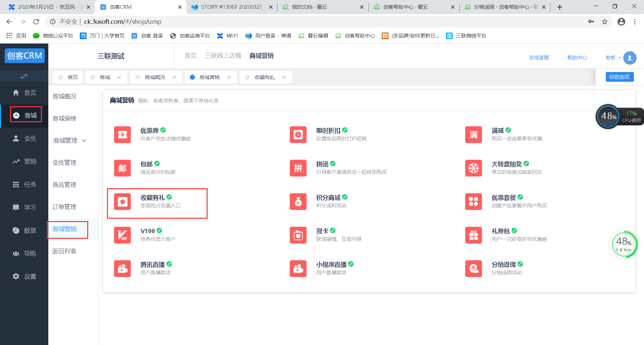Close the 收藏有礼 page tab
The width and height of the screenshot is (644, 345).
click(284, 77)
